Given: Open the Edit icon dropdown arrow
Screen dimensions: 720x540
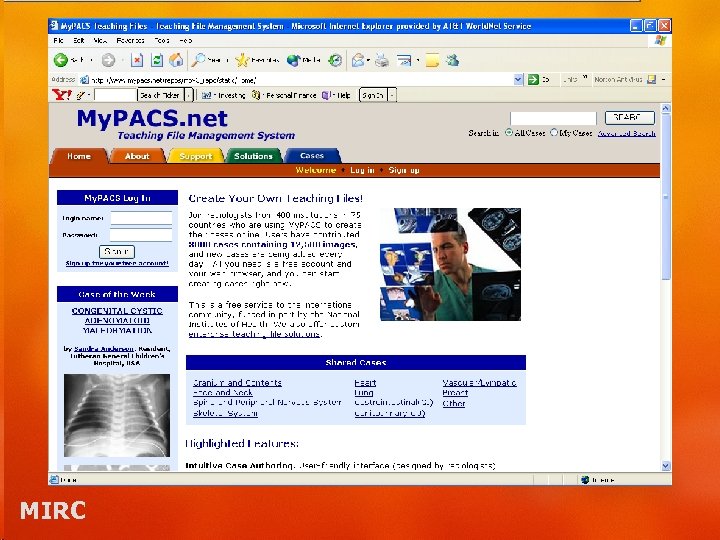Looking at the screenshot, I should point(418,60).
